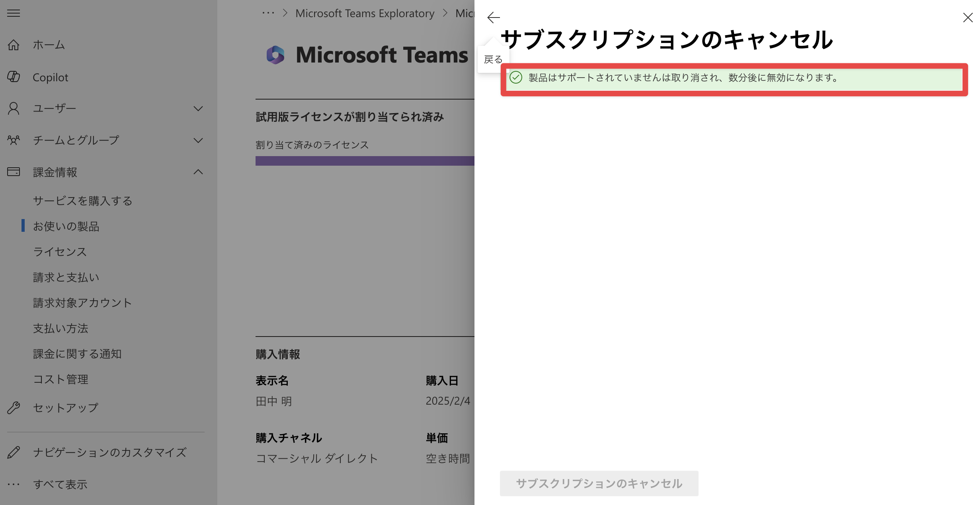Click the チームとグループ people icon
The image size is (980, 505).
click(14, 140)
